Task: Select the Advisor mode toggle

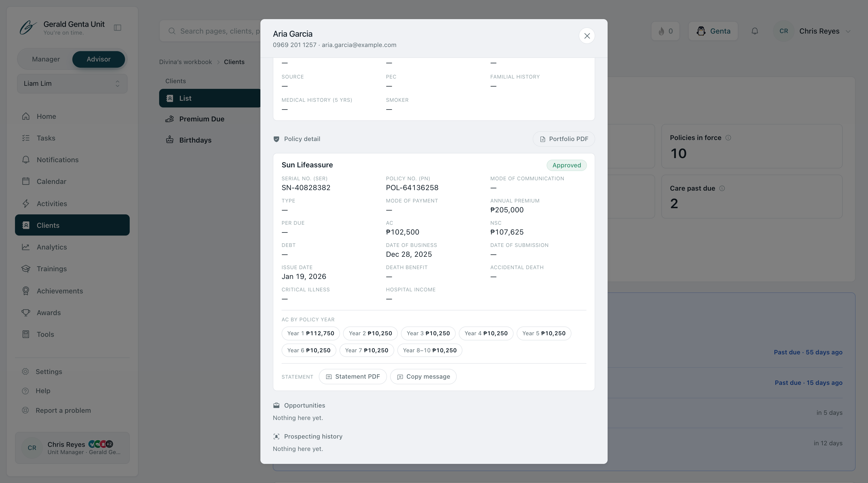Action: (98, 59)
